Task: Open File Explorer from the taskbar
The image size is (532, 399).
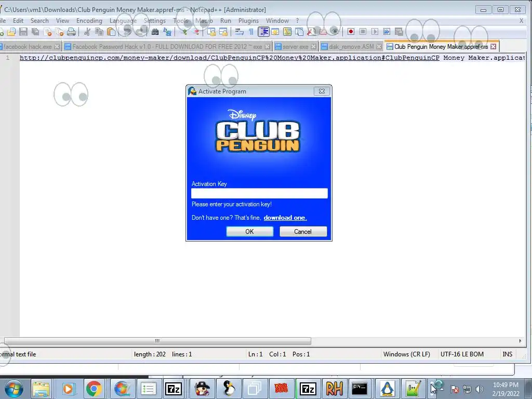Action: point(41,389)
